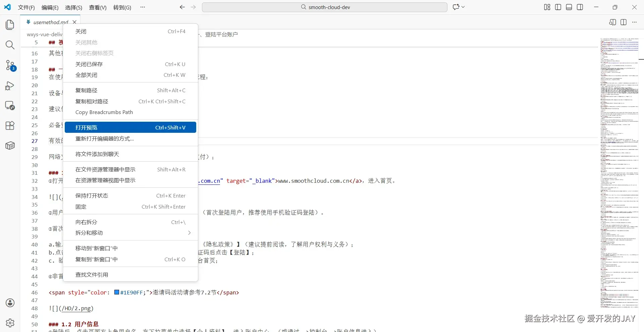Choose 移动到"新窗口"中 menu entry

click(130, 248)
